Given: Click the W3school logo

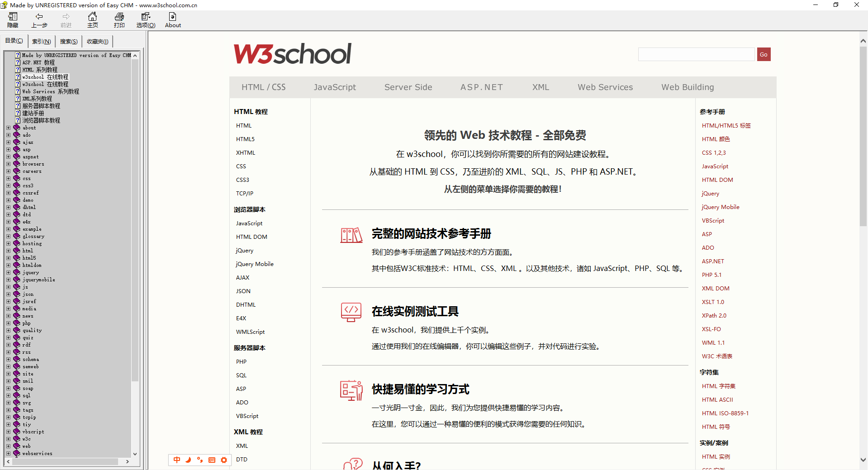Looking at the screenshot, I should click(x=292, y=54).
